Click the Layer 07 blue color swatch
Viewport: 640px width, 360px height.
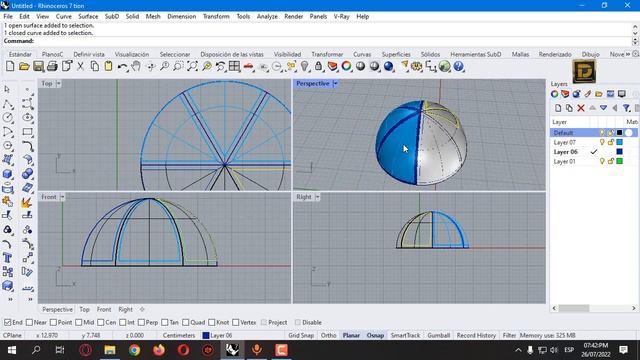pyautogui.click(x=619, y=142)
